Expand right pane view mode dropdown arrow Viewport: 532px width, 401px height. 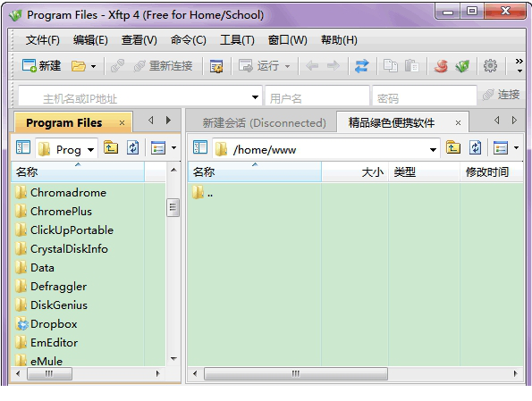pyautogui.click(x=517, y=147)
